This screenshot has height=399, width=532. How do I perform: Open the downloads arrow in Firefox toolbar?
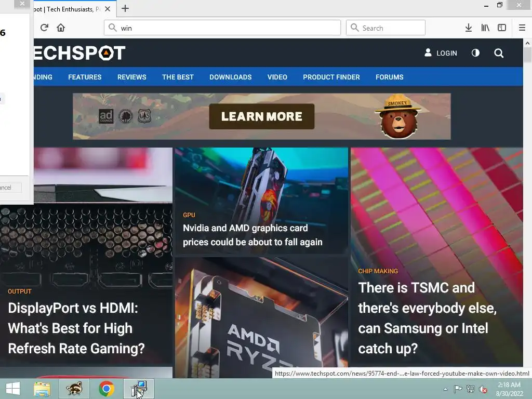coord(468,28)
